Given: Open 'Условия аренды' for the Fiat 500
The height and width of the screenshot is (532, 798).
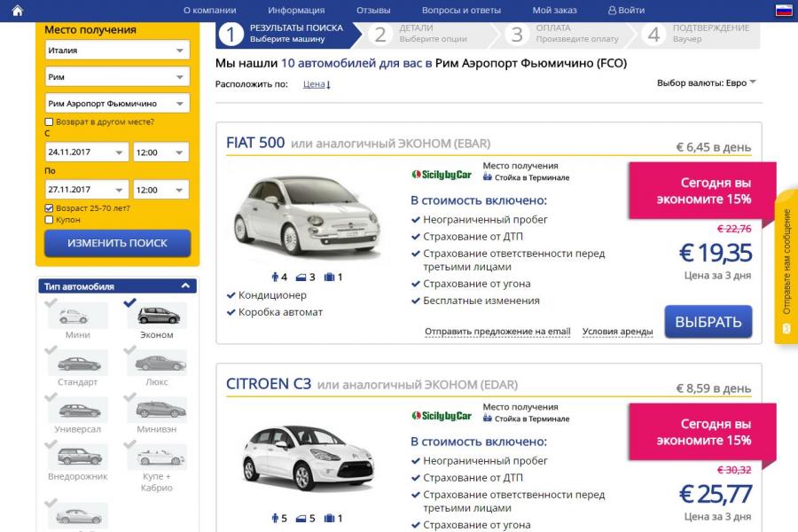Looking at the screenshot, I should 617,332.
